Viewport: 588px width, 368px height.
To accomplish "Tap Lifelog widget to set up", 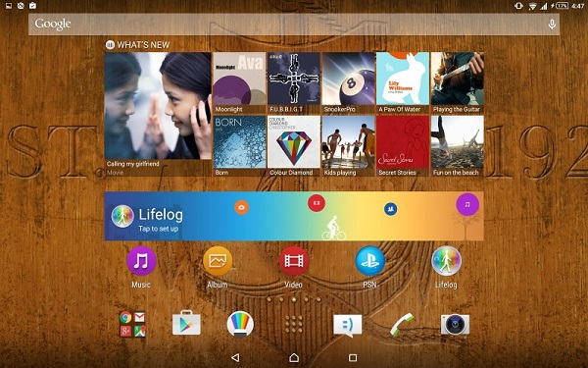I will click(x=294, y=216).
